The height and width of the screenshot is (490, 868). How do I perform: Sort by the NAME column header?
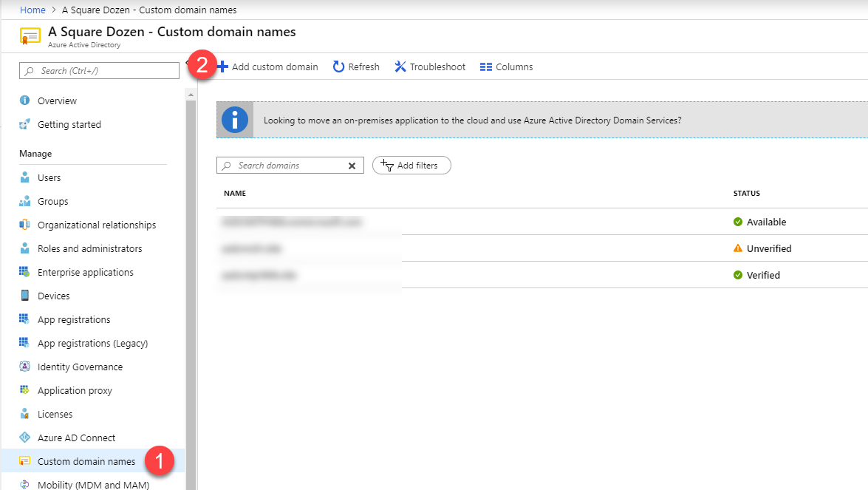[235, 193]
